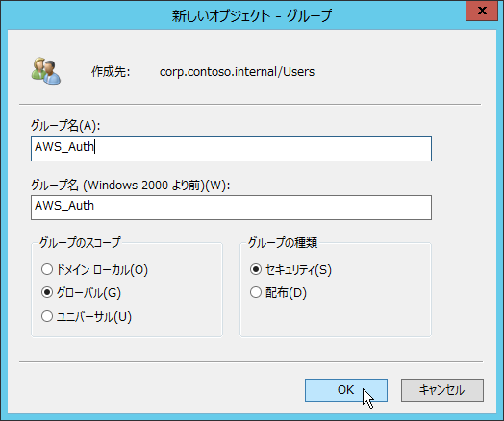Choose the グローバル(G) scope radio button
Viewport: 504px width, 421px height.
[81, 292]
